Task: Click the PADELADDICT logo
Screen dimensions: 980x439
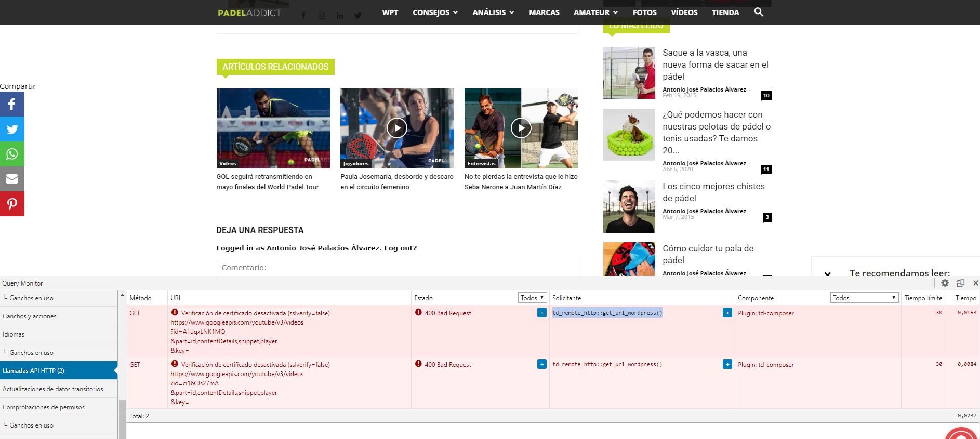Action: coord(249,12)
